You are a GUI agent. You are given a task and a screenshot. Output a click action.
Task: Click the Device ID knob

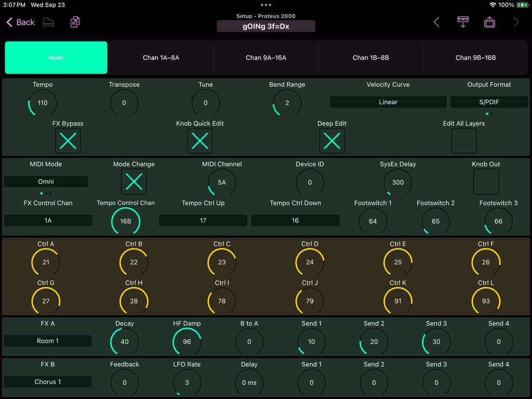[310, 182]
